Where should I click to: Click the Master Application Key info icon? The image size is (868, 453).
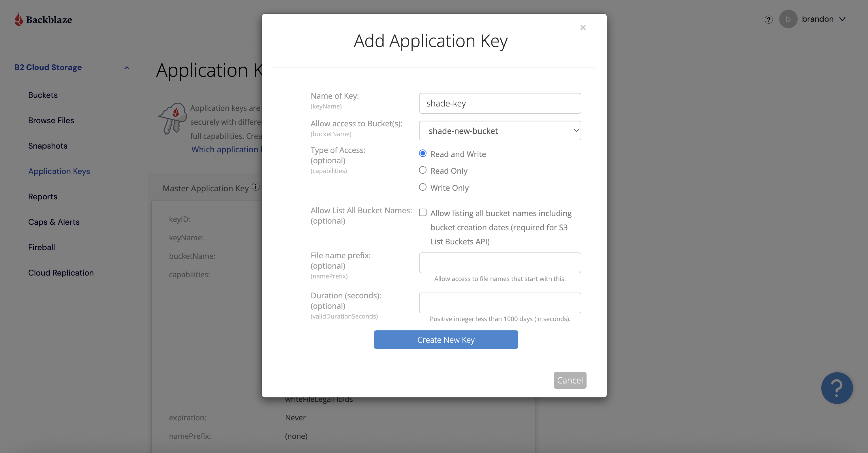(256, 187)
